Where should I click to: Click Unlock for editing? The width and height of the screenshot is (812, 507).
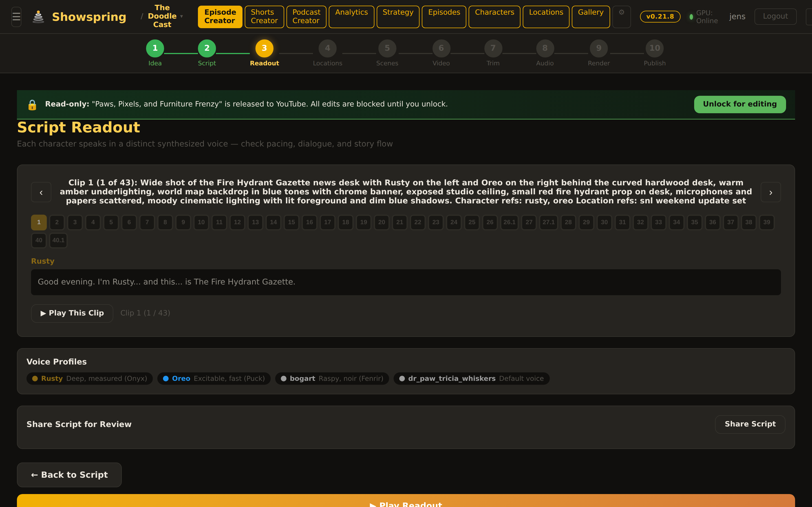740,104
